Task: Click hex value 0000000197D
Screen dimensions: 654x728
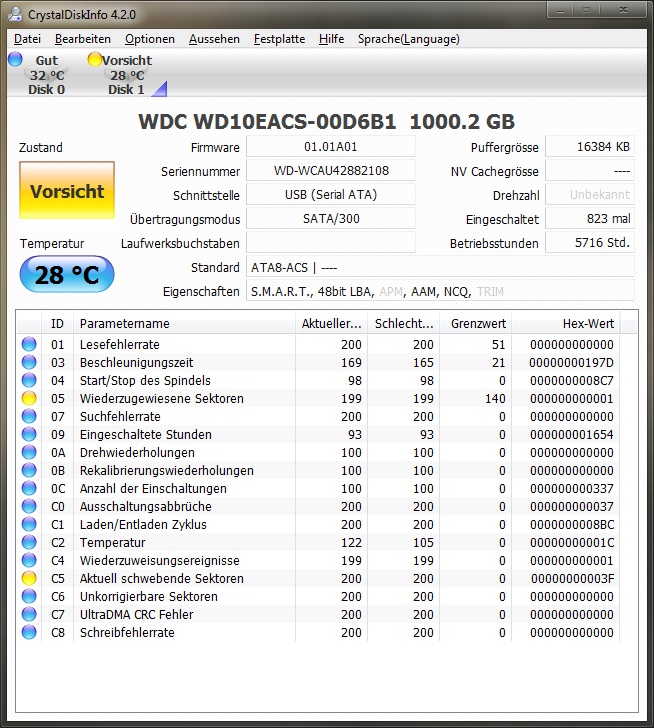Action: tap(571, 363)
